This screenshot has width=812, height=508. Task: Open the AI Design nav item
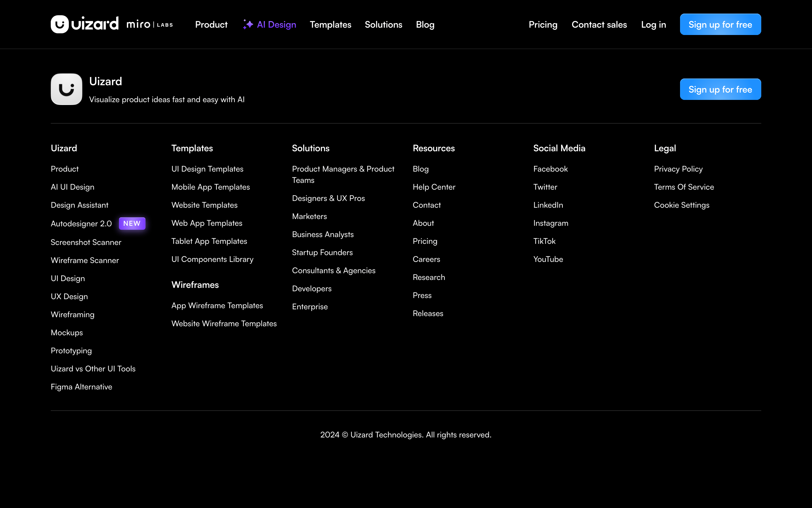tap(270, 25)
